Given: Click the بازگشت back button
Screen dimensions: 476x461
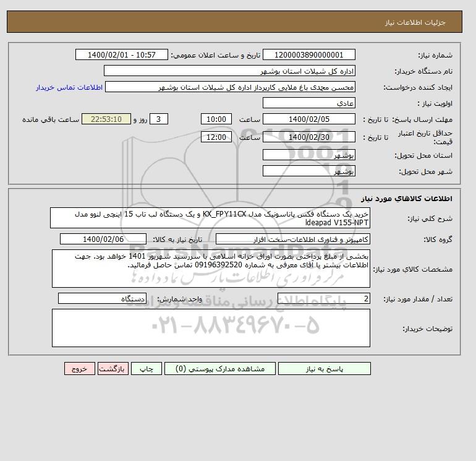Looking at the screenshot, I should coord(113,368).
